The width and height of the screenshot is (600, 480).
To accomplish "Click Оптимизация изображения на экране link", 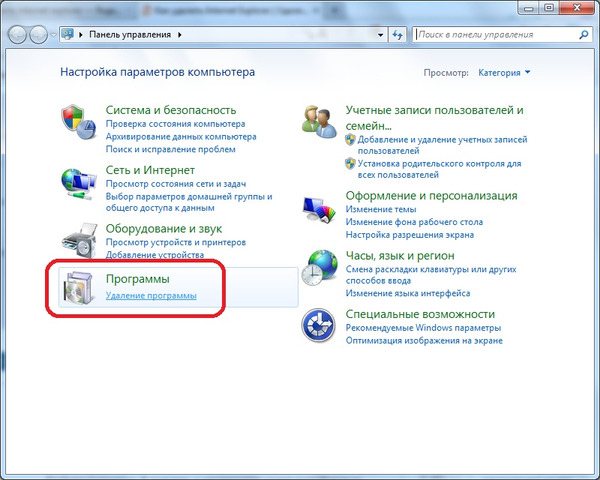I will (424, 340).
